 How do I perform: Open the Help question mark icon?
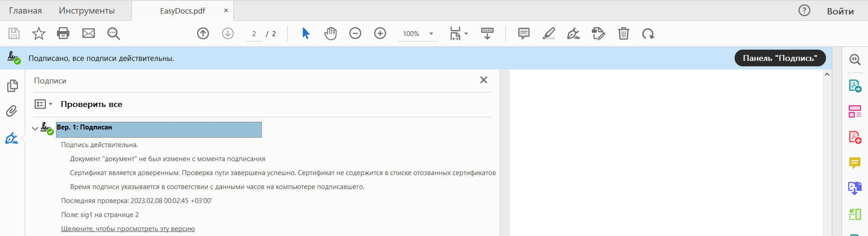pyautogui.click(x=804, y=10)
